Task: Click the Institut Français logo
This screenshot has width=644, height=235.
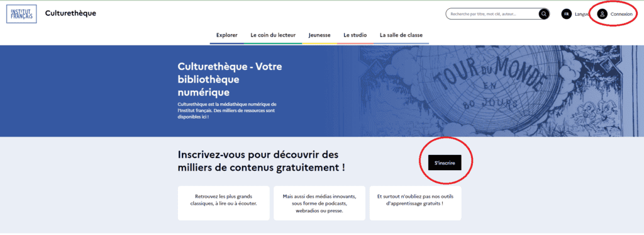Action: [x=21, y=14]
